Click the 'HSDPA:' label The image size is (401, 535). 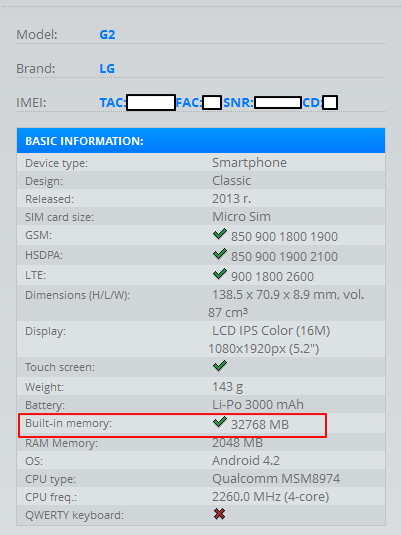(x=44, y=255)
